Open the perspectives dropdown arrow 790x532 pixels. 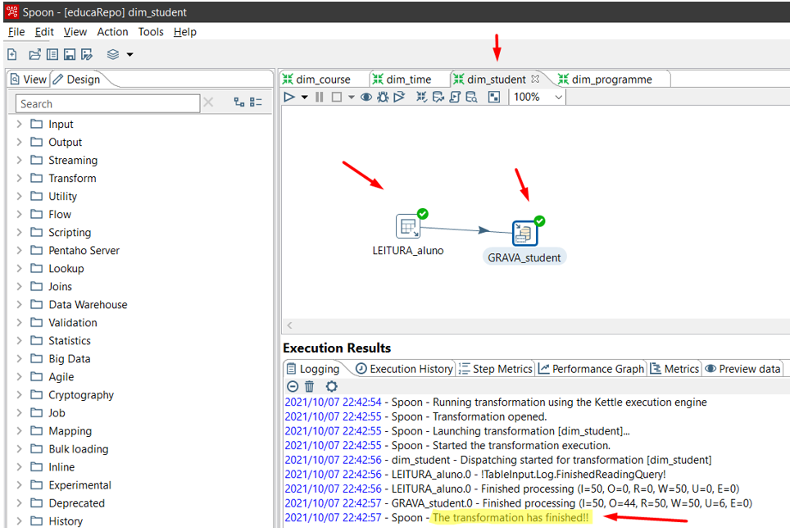(129, 54)
